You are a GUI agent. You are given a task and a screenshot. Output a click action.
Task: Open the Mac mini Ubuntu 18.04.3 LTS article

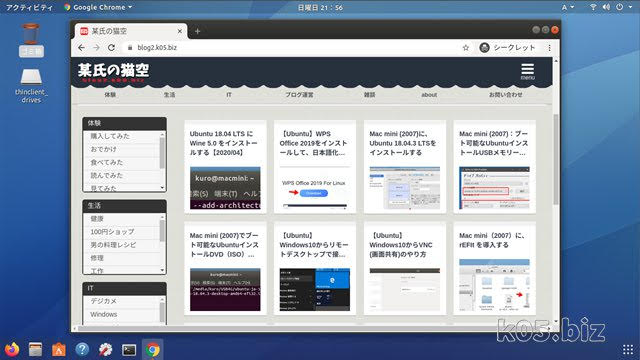point(404,167)
